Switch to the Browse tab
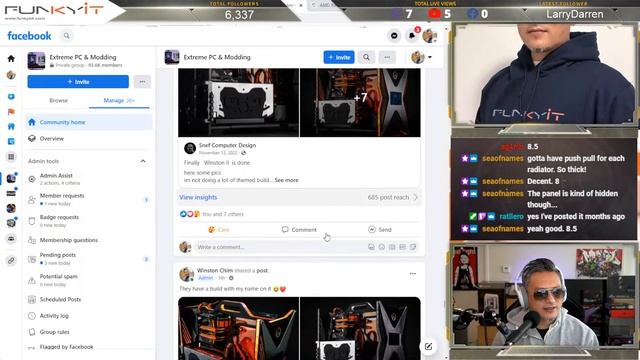The height and width of the screenshot is (360, 640). (58, 100)
